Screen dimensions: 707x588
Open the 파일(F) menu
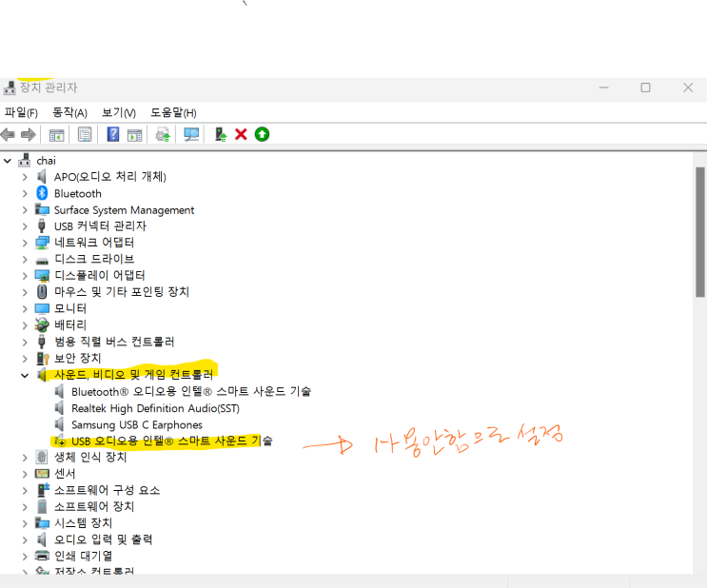coord(21,112)
